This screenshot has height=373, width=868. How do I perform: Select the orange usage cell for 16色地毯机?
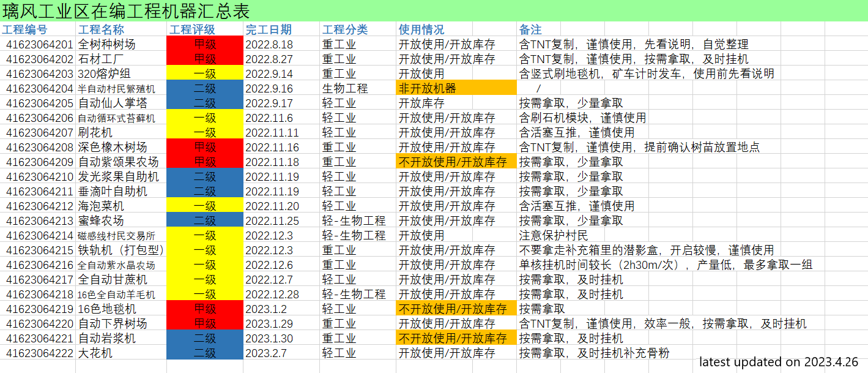456,309
